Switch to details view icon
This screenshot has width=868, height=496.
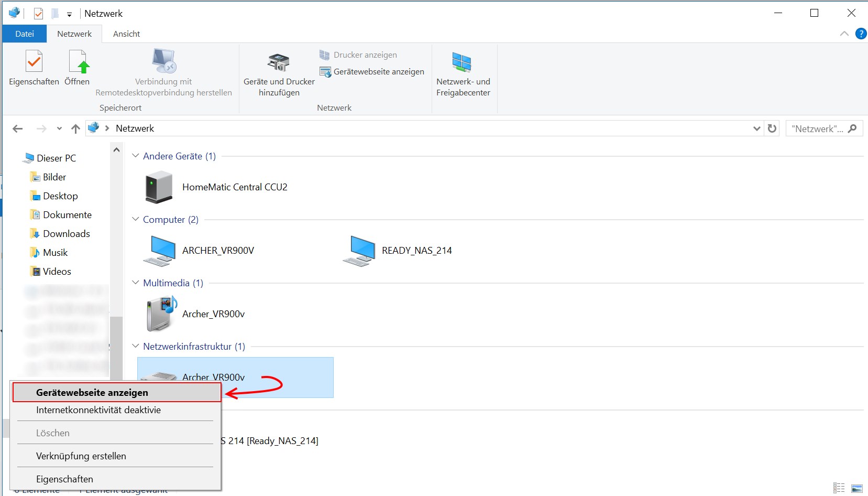[839, 488]
